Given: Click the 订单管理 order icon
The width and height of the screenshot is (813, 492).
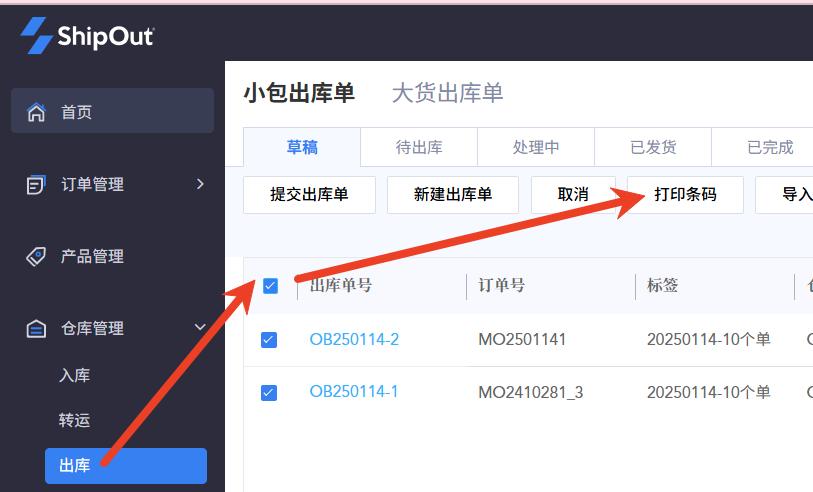Looking at the screenshot, I should pyautogui.click(x=36, y=184).
